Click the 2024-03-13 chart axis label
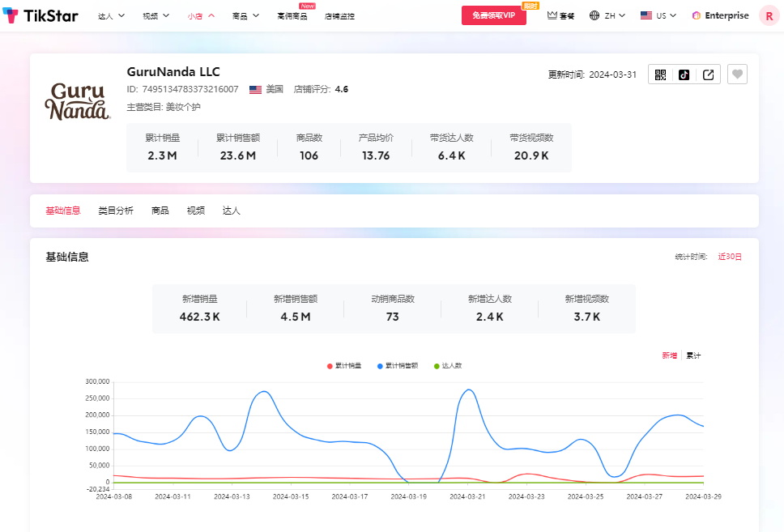784x532 pixels. [x=232, y=496]
